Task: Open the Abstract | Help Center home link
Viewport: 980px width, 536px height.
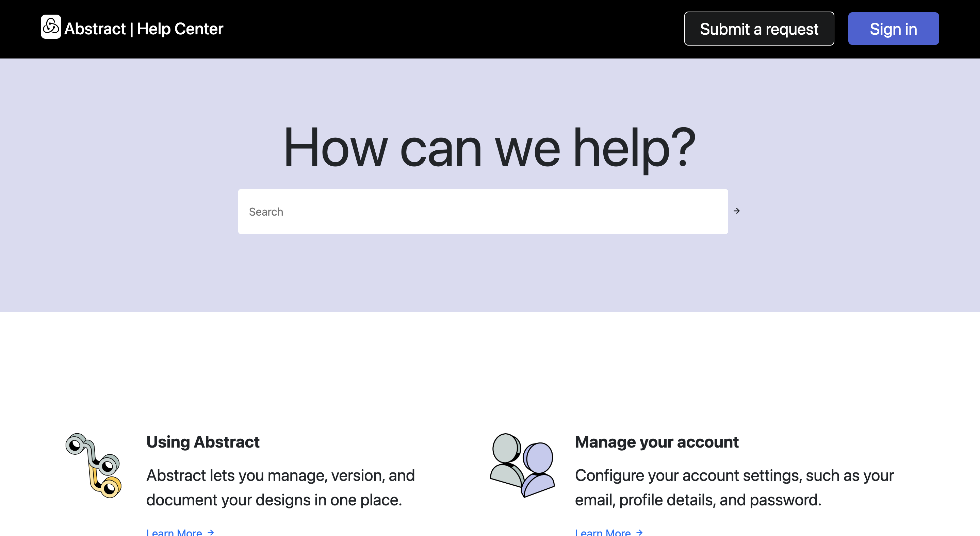Action: pos(143,29)
